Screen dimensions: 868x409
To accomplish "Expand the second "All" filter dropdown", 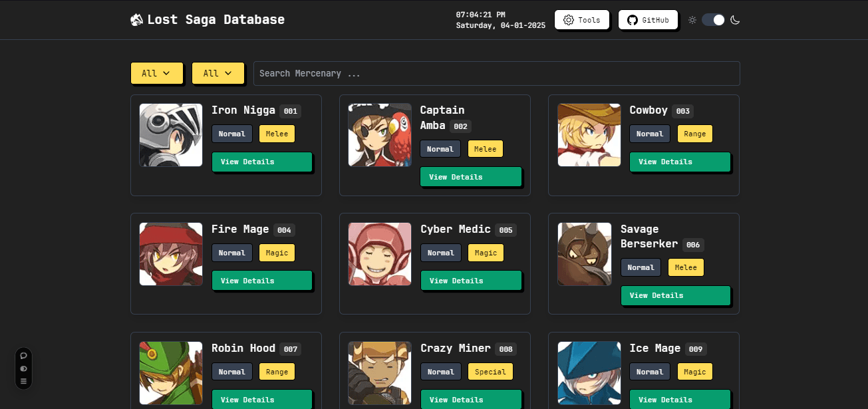I will (x=217, y=73).
